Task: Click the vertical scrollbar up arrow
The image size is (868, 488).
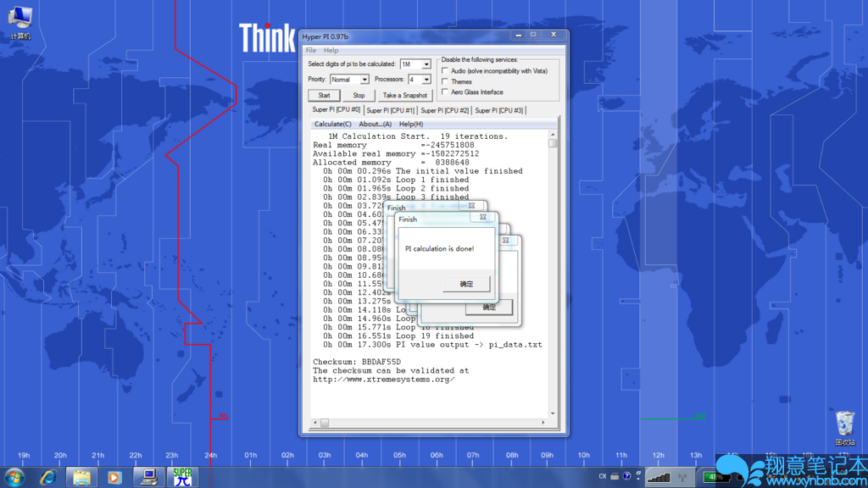Action: pos(553,135)
